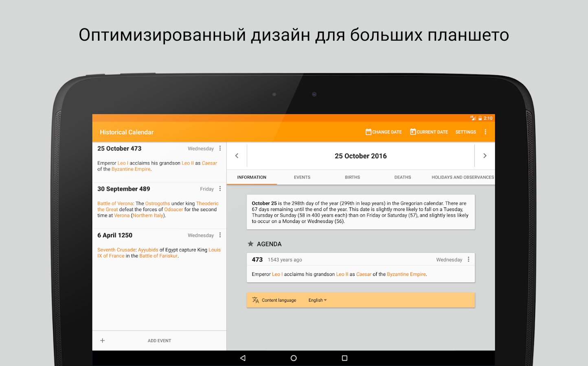Tap the Android back button
Screen dimensions: 588x366
click(243, 358)
